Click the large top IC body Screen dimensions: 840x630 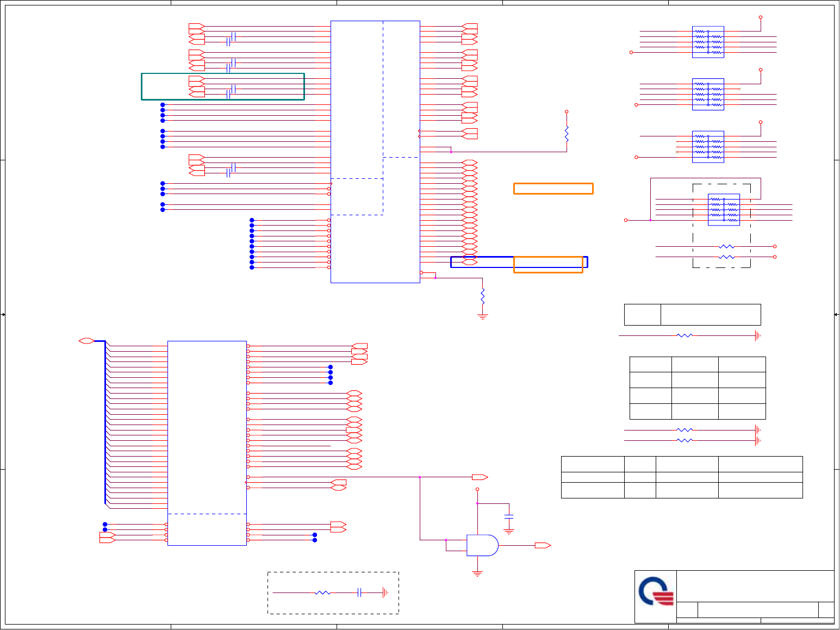pyautogui.click(x=375, y=152)
